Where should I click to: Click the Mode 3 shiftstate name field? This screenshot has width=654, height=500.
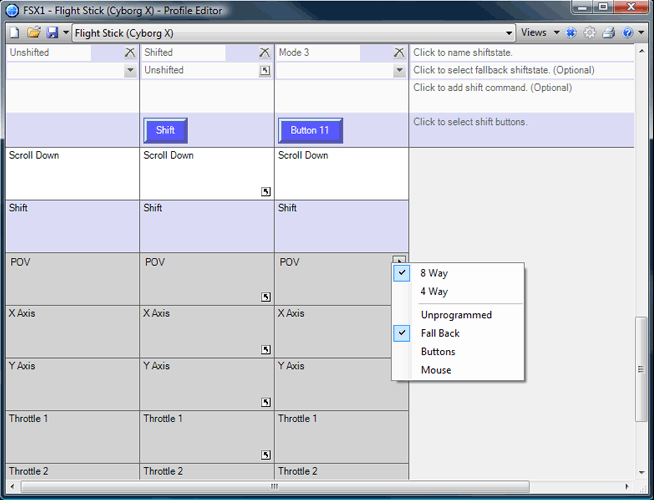(318, 53)
